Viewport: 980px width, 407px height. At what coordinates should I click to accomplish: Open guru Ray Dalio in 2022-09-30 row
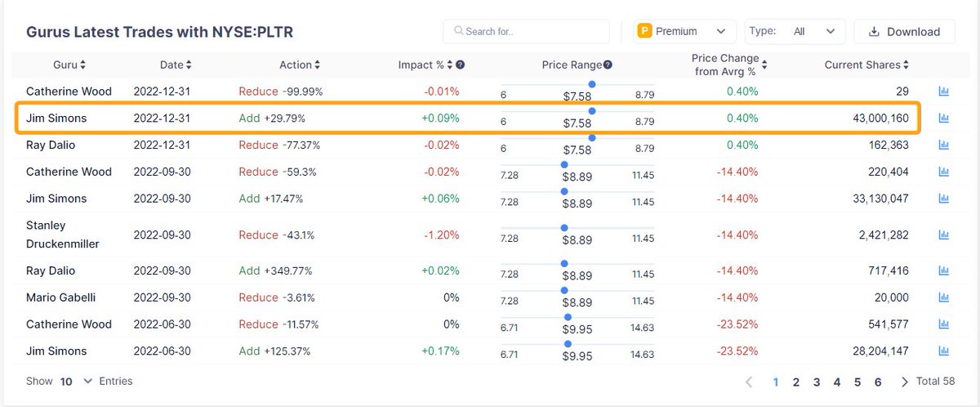(51, 271)
